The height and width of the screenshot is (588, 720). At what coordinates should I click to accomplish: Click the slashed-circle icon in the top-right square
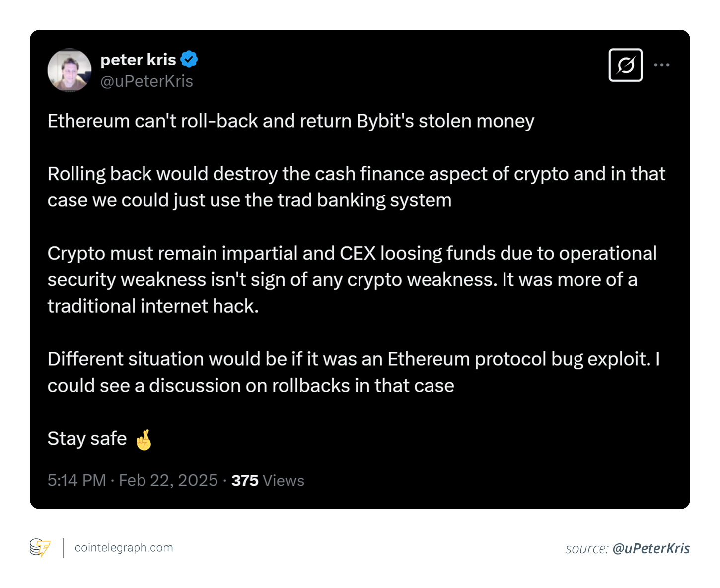(x=625, y=65)
